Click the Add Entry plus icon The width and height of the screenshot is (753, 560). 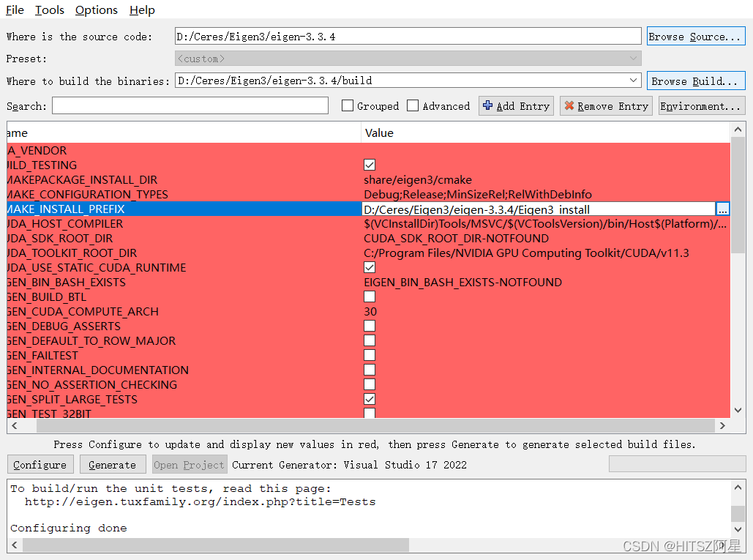pyautogui.click(x=487, y=105)
